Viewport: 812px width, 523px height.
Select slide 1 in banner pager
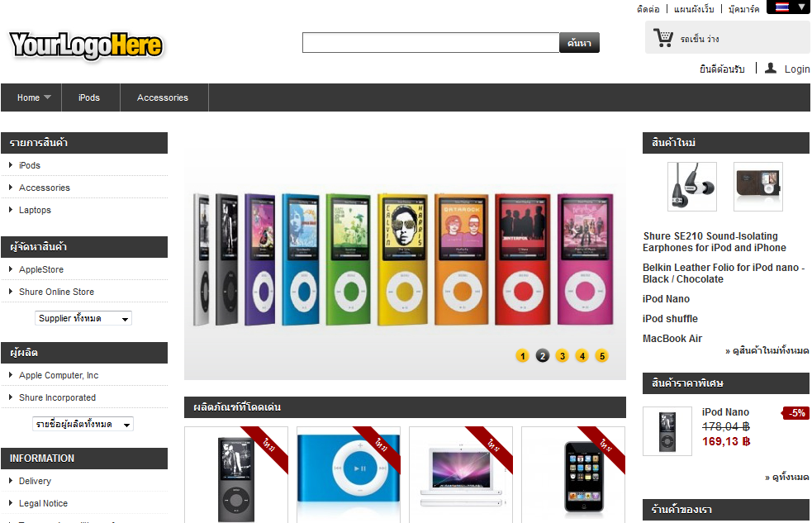tap(523, 356)
